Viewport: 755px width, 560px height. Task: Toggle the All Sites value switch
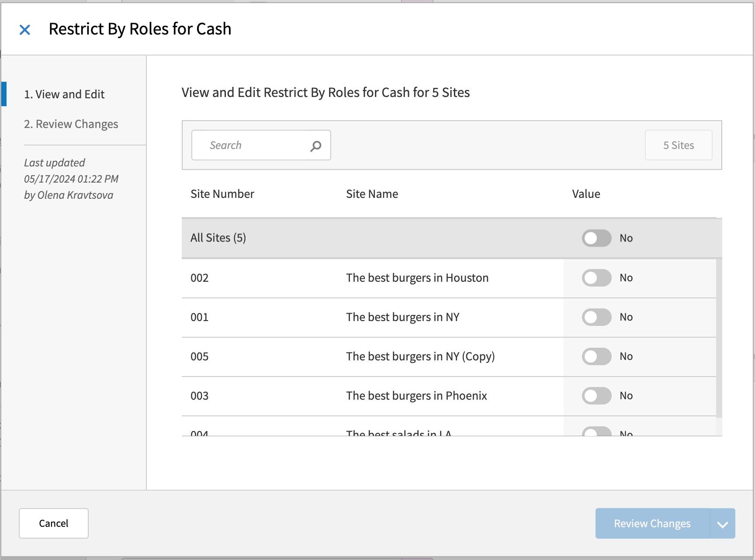point(596,238)
